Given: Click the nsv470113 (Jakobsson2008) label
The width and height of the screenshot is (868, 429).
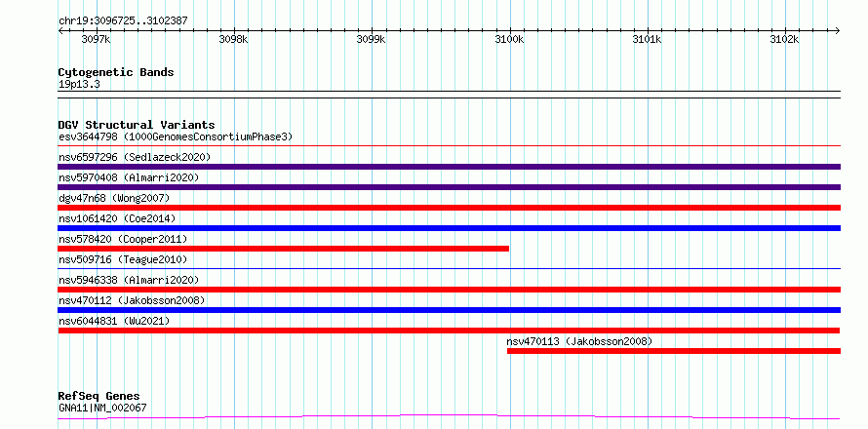Looking at the screenshot, I should coord(579,341).
